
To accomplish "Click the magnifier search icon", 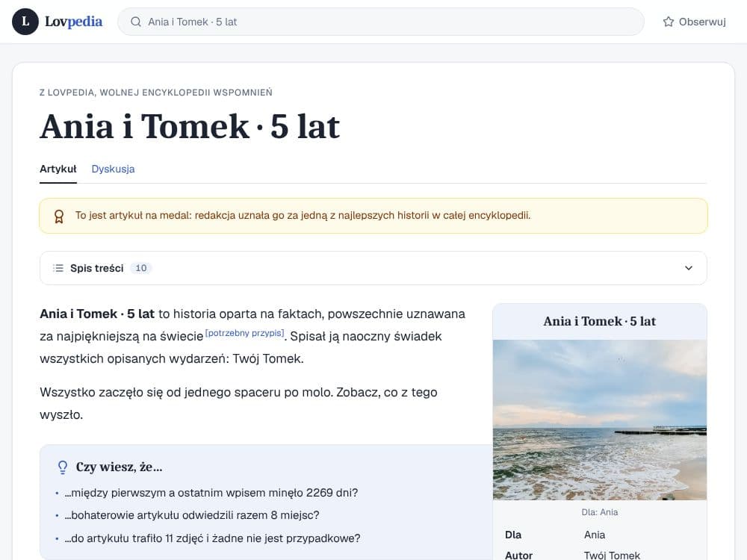I will coord(136,22).
